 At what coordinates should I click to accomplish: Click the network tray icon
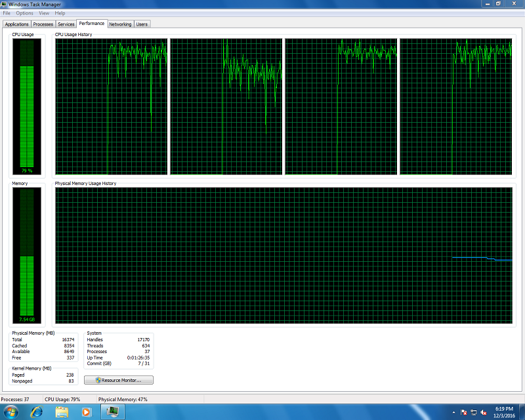473,412
